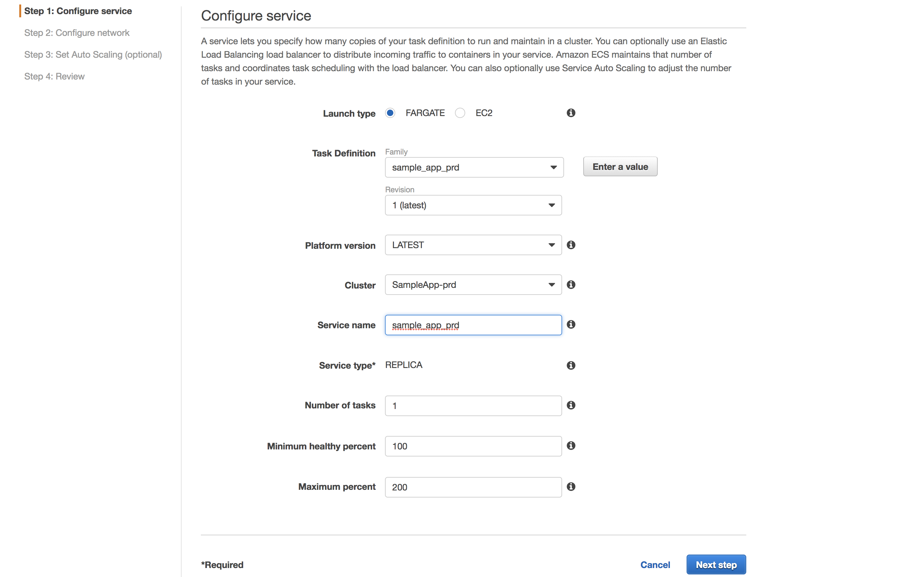Open Step 4: Review in sidebar
Screen dimensions: 924x577
click(54, 76)
